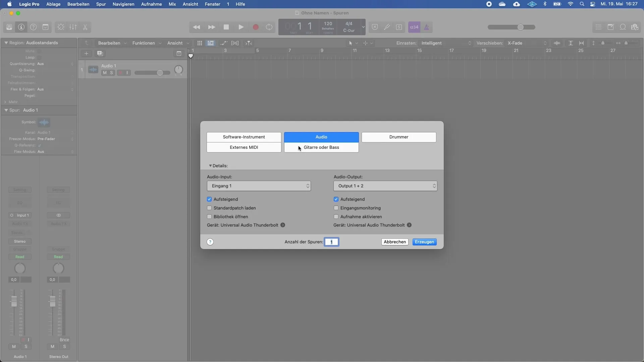Click Abbrechen to cancel dialog
Screen dimensions: 644x362
pos(395,242)
